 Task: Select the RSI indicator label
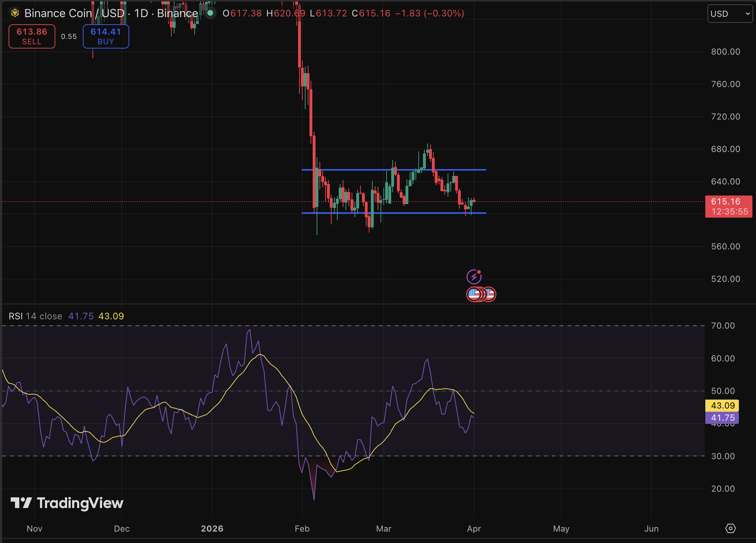pyautogui.click(x=16, y=316)
